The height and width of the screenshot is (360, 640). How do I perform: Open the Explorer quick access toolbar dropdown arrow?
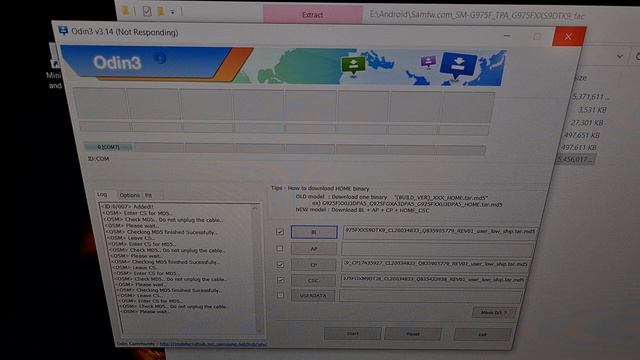[x=173, y=12]
